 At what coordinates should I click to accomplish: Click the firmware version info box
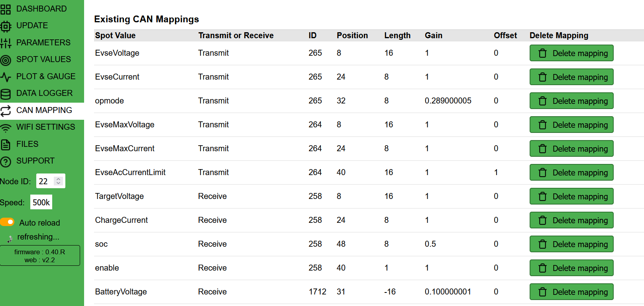tap(40, 255)
